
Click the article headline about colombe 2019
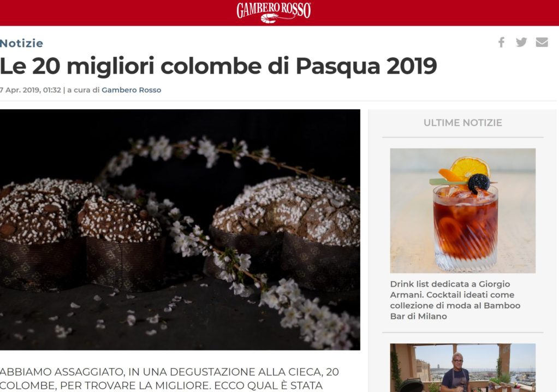coord(218,67)
